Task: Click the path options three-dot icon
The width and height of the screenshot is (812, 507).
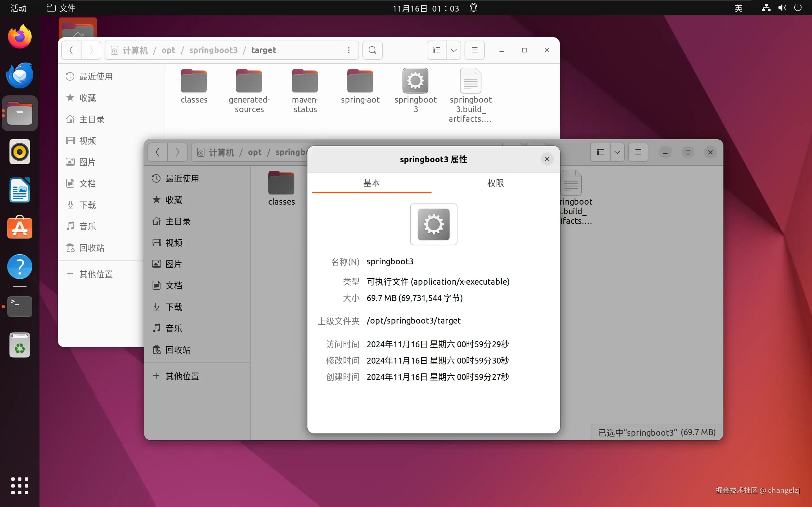Action: click(x=349, y=50)
